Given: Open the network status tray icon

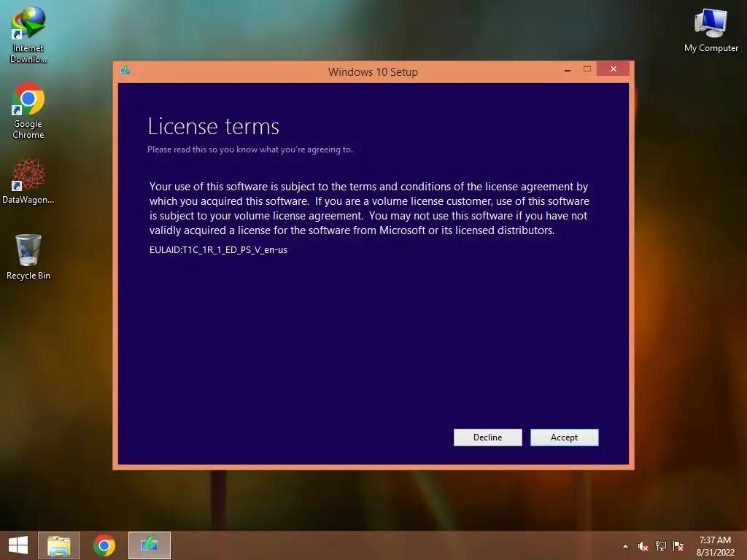Looking at the screenshot, I should pos(661,546).
